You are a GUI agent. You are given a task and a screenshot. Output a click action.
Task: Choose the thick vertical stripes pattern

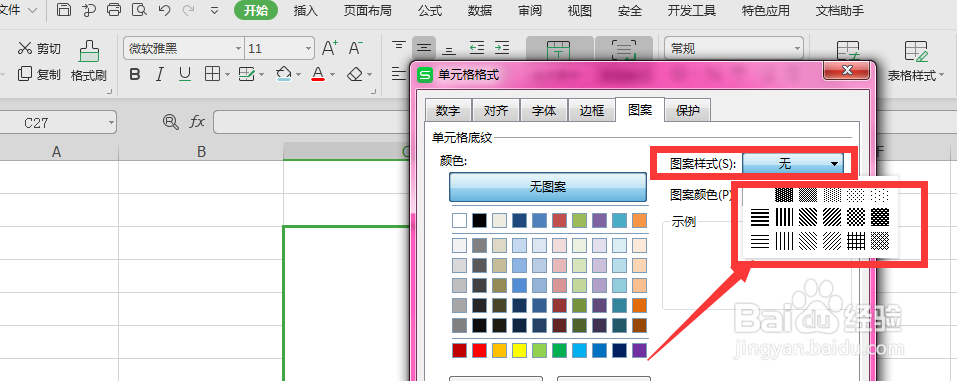click(784, 217)
